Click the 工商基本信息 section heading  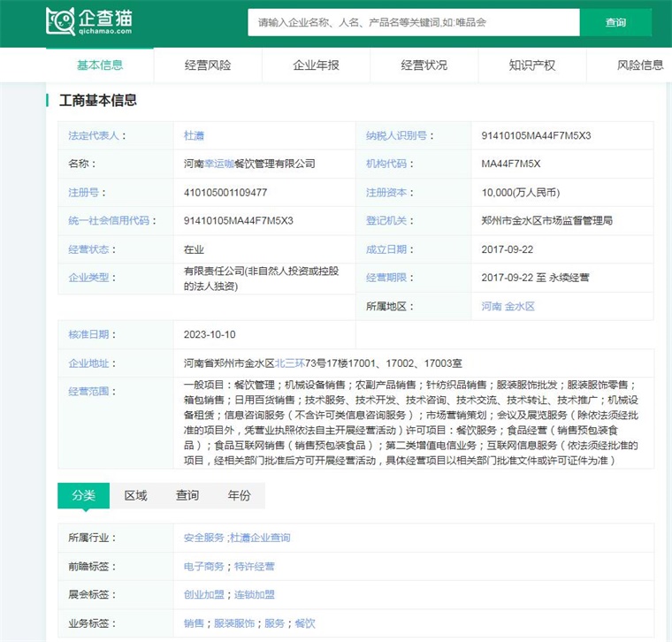(98, 100)
